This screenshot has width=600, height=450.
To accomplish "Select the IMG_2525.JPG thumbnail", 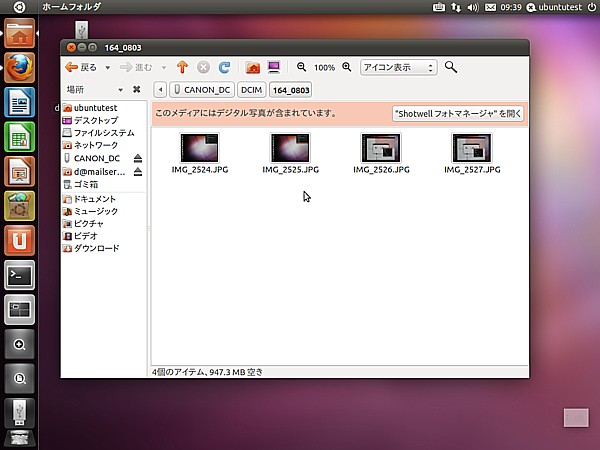I will (290, 148).
